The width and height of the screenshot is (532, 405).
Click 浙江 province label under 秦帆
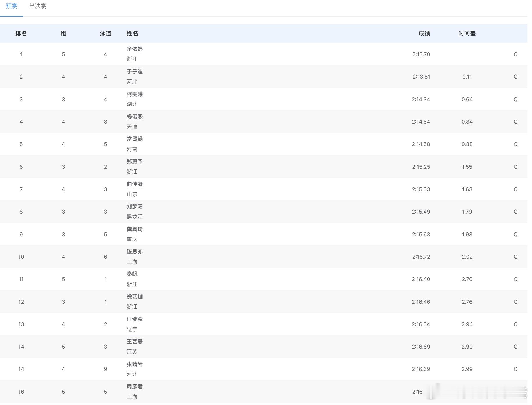pos(133,284)
